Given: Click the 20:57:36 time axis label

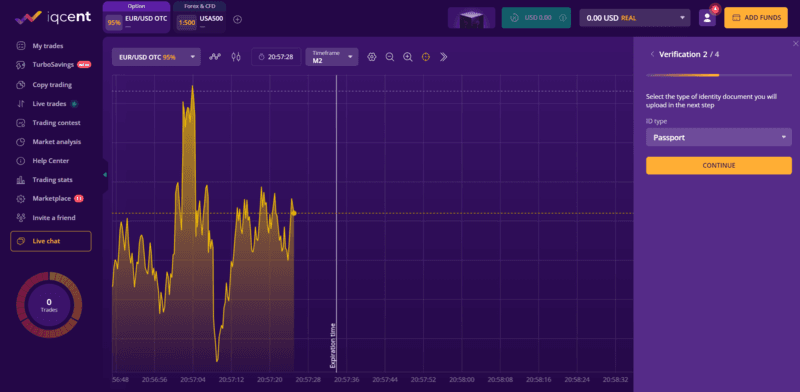Looking at the screenshot, I should point(347,380).
